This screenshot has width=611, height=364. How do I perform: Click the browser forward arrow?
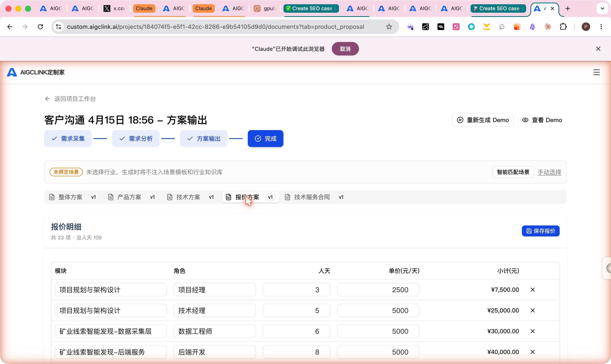(25, 27)
